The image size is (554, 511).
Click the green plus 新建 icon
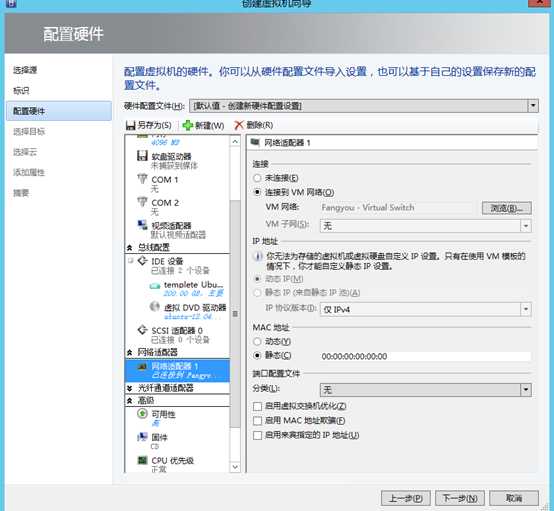coord(188,125)
